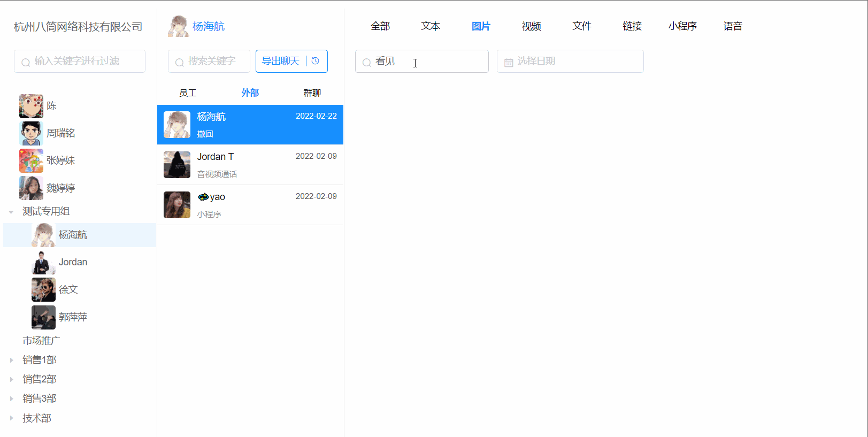This screenshot has height=437, width=868.
Task: Open the 选择日期 date picker
Action: tap(570, 61)
